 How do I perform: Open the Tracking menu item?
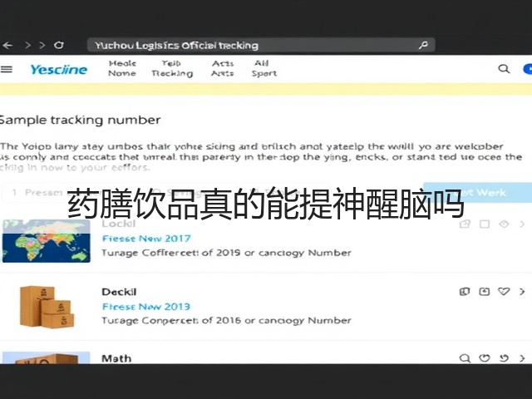click(172, 68)
